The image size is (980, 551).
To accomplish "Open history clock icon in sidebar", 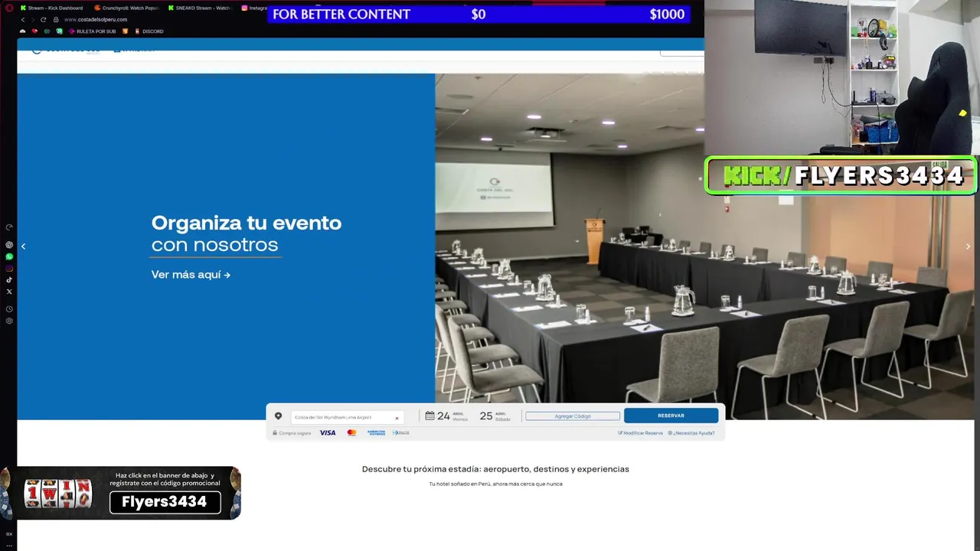I will (9, 309).
